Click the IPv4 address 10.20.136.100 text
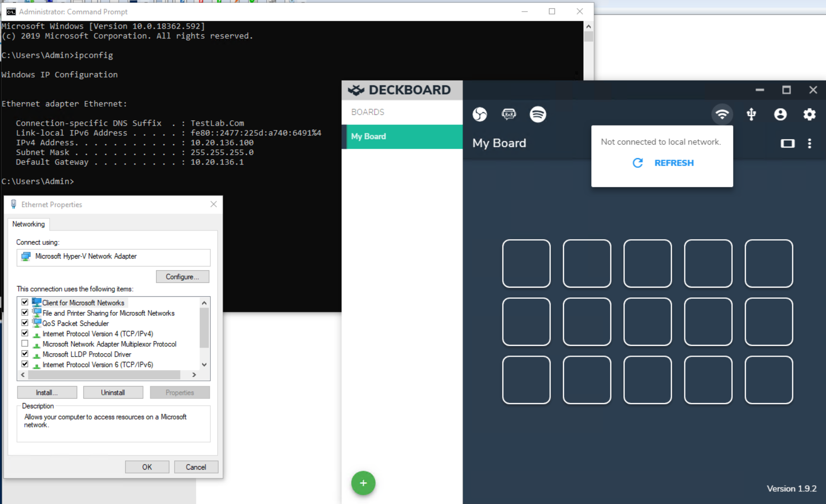This screenshot has height=504, width=826. pyautogui.click(x=222, y=143)
